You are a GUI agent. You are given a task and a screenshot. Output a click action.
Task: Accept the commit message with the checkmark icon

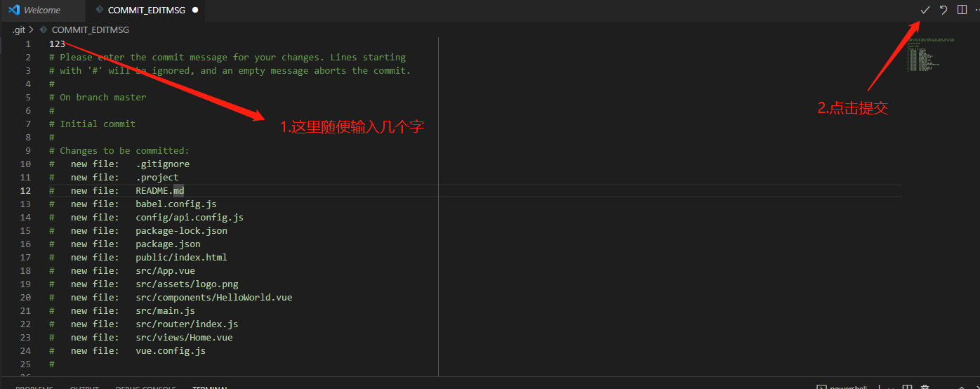(x=925, y=10)
